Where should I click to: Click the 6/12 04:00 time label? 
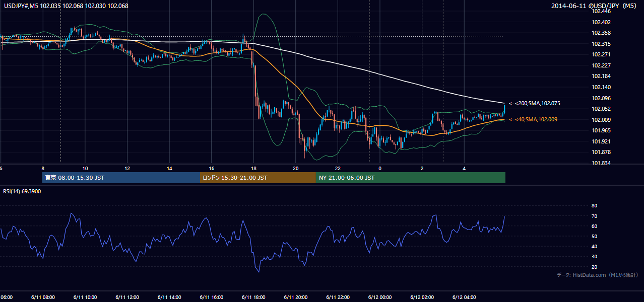(x=464, y=297)
